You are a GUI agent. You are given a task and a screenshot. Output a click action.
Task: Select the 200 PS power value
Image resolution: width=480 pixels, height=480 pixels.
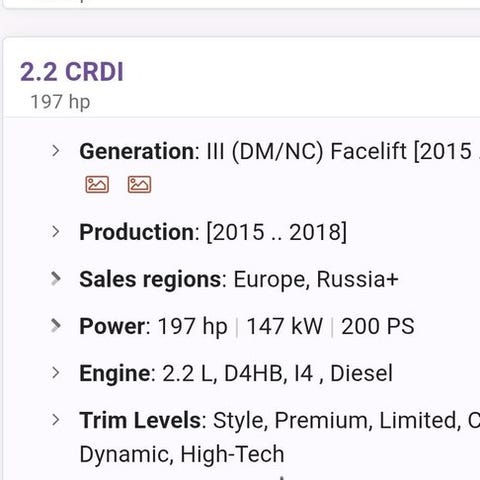378,326
